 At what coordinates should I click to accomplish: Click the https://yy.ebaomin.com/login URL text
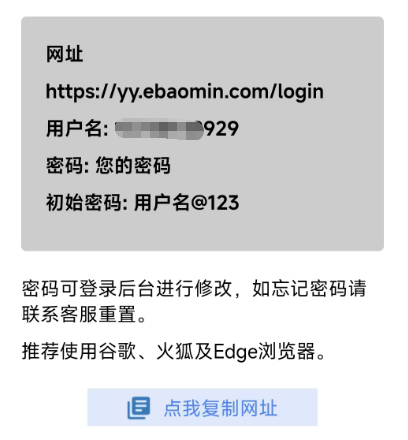pyautogui.click(x=185, y=92)
